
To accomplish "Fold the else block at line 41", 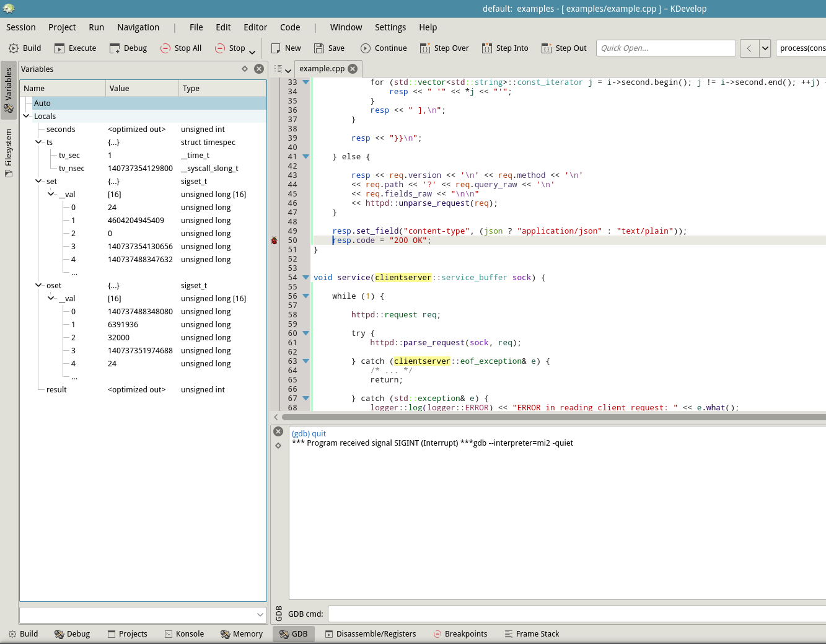I will pos(305,157).
